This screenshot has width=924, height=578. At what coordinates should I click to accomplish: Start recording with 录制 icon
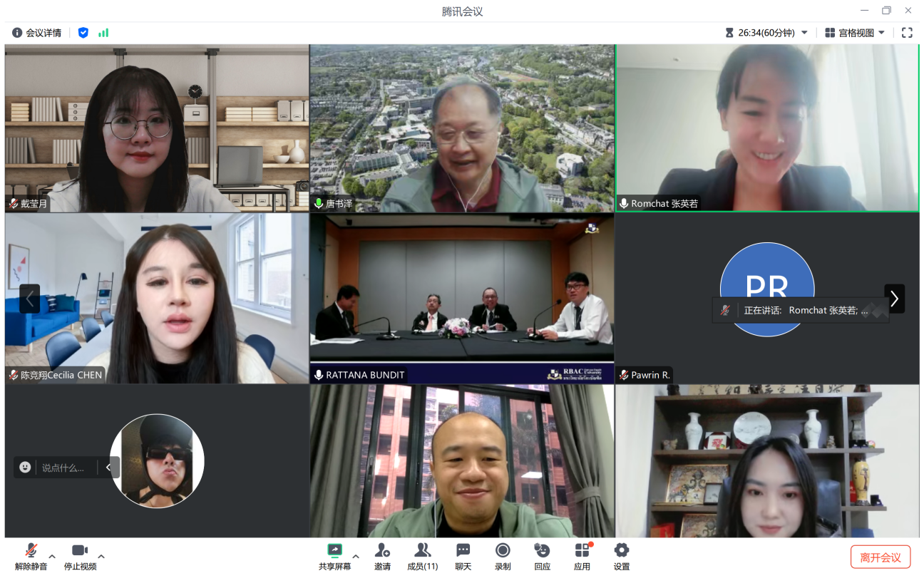[503, 550]
